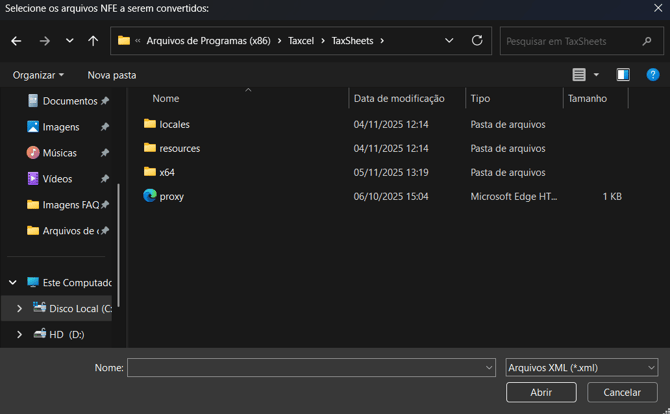This screenshot has height=414, width=670.
Task: Open the locales folder
Action: point(174,125)
